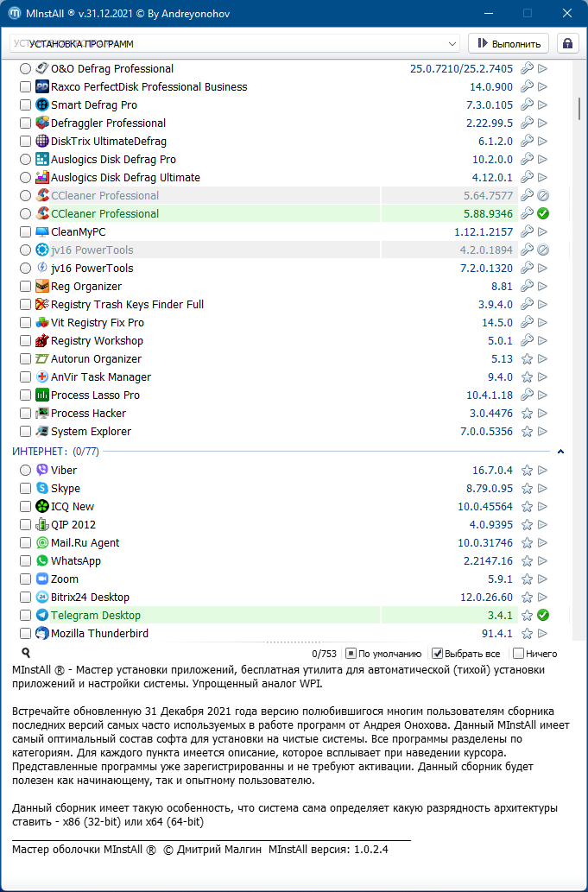Click the play arrow next to Reg Organizer

click(543, 286)
